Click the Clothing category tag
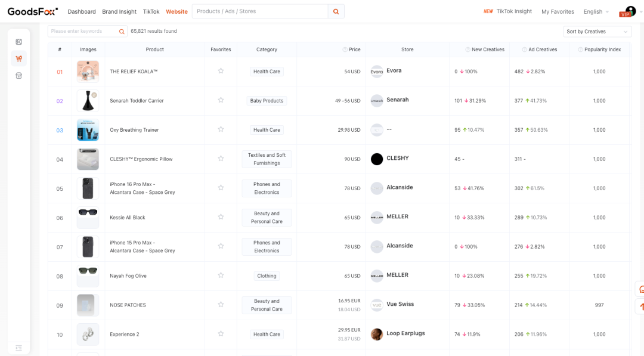 click(267, 276)
